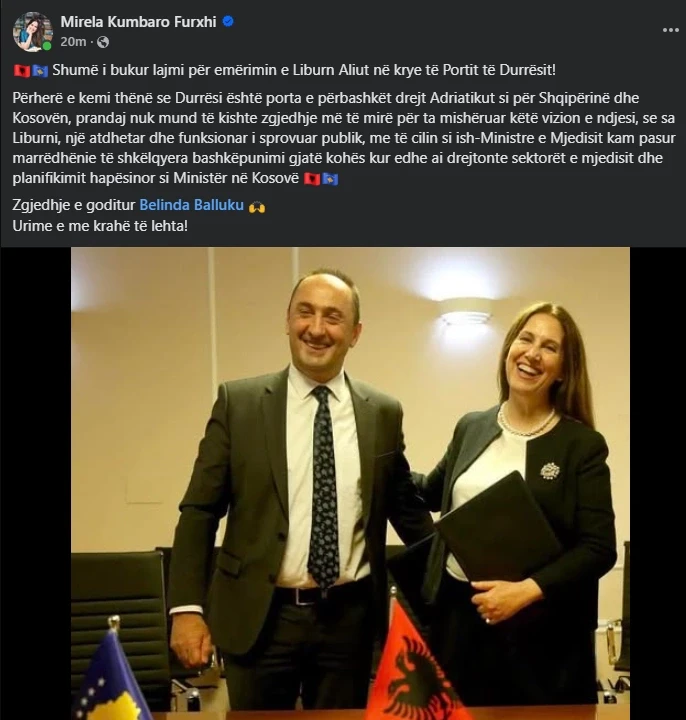Select the headline sentence about Portit të Durrësit
Image resolution: width=686 pixels, height=720 pixels.
point(304,70)
